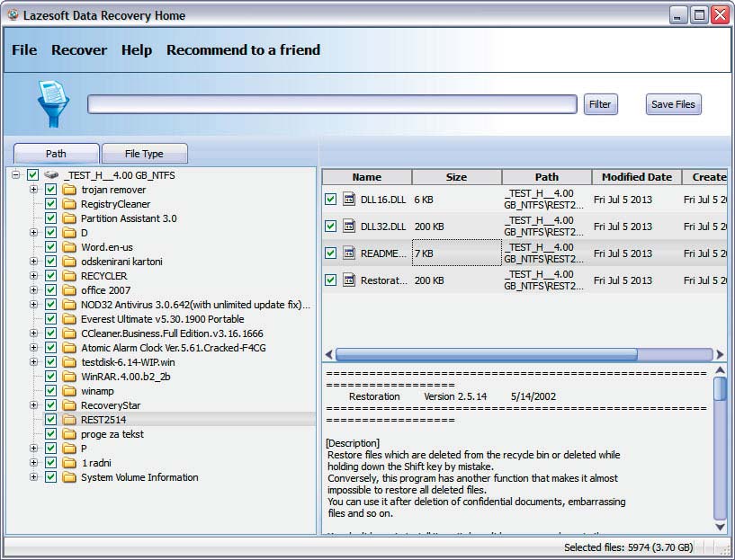Open the Recover menu
This screenshot has width=735, height=560.
coord(79,49)
